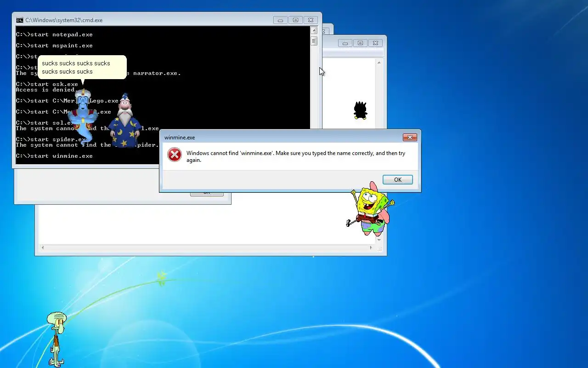This screenshot has height=368, width=588.
Task: Click the 'start winmine.exe' command line
Action: (x=54, y=156)
